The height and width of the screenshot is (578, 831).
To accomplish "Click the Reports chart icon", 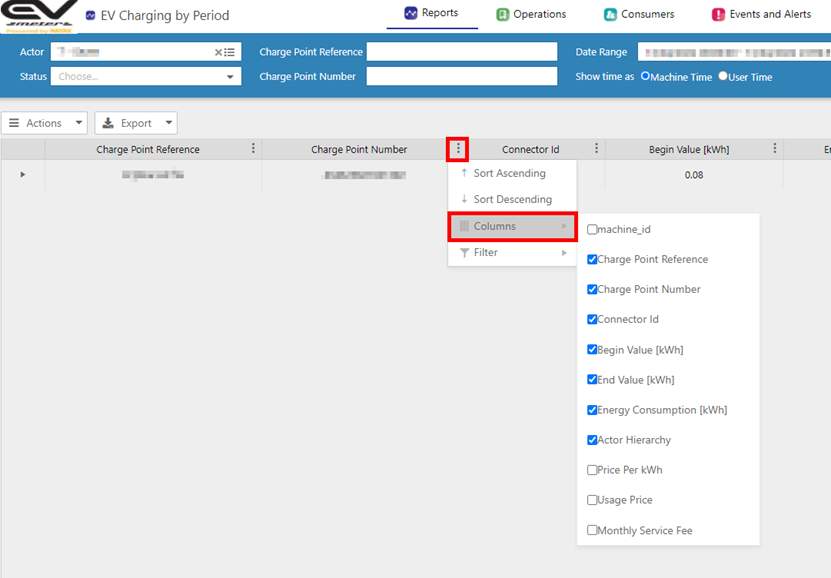I will 410,14.
